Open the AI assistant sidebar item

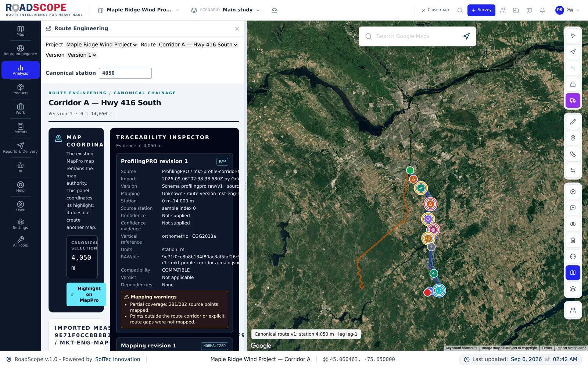(20, 167)
